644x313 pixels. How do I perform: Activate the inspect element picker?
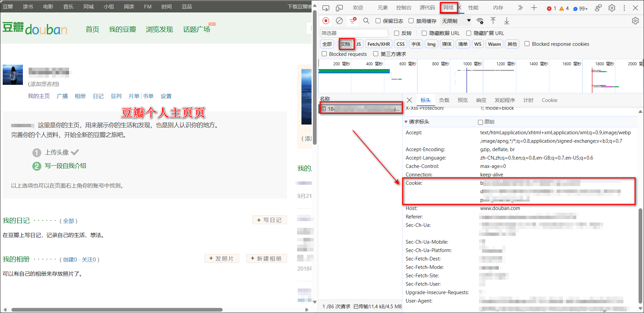pos(326,8)
